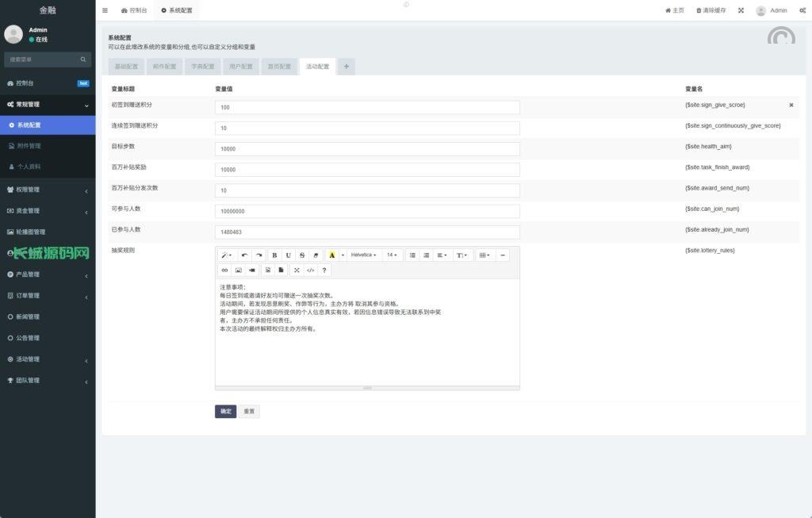Screen dimensions: 812x518
Task: Toggle the sidebar hamburger menu
Action: tap(105, 10)
